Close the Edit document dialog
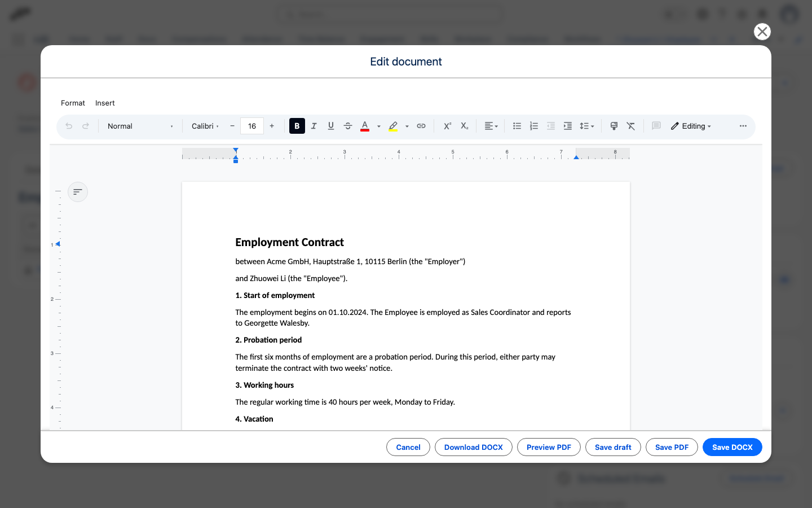 tap(762, 32)
